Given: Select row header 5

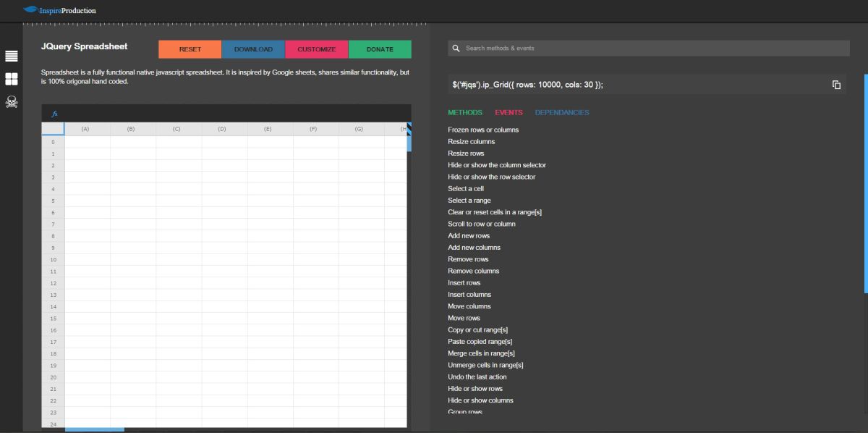Looking at the screenshot, I should coord(53,201).
